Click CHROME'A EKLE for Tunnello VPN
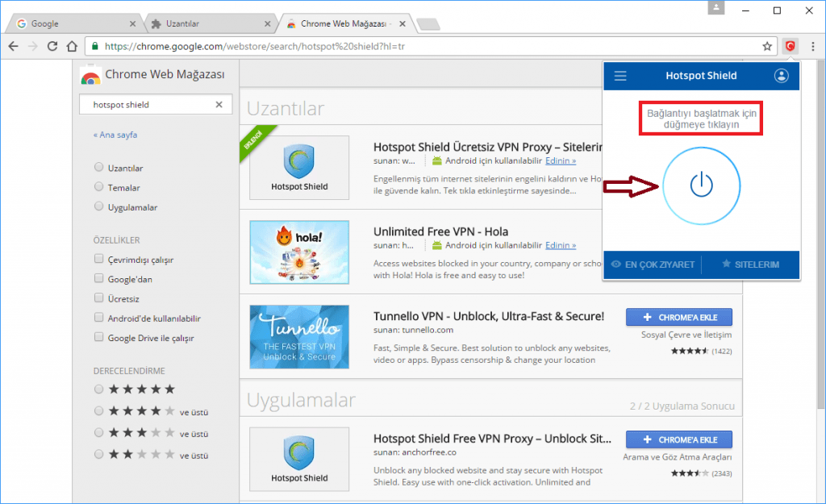 678,316
